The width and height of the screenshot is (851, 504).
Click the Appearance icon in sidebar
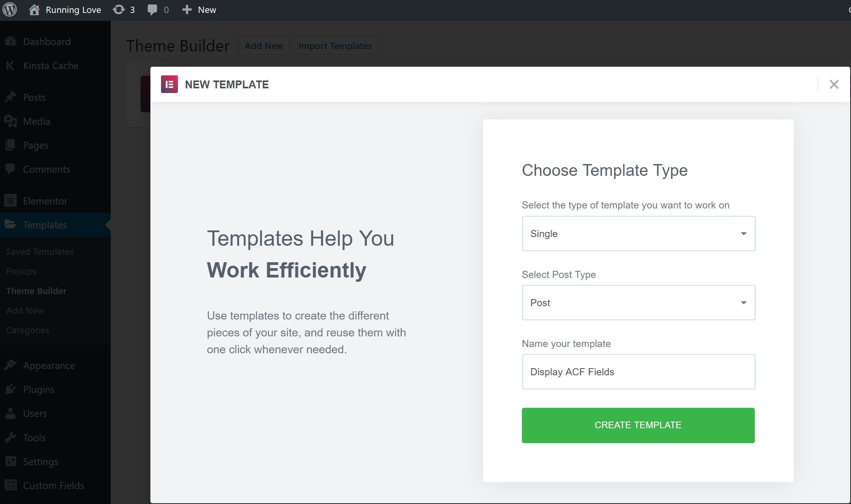tap(10, 365)
